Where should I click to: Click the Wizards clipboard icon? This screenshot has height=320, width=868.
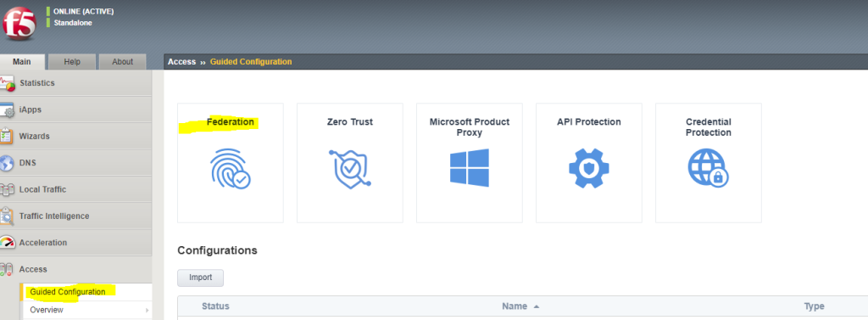point(7,137)
